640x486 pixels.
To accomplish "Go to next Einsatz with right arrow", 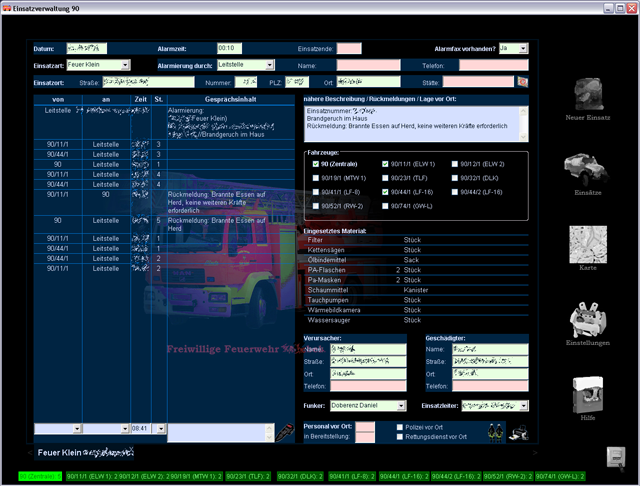I will click(535, 453).
